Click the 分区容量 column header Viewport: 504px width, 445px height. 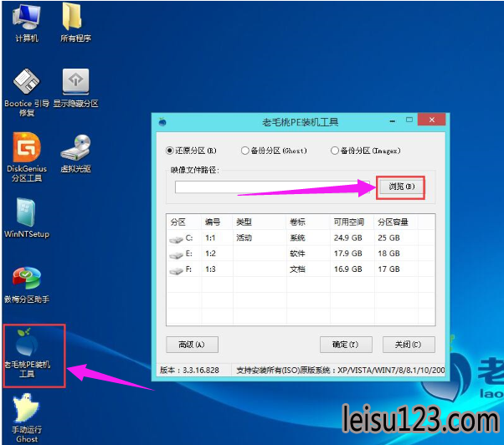tap(396, 222)
